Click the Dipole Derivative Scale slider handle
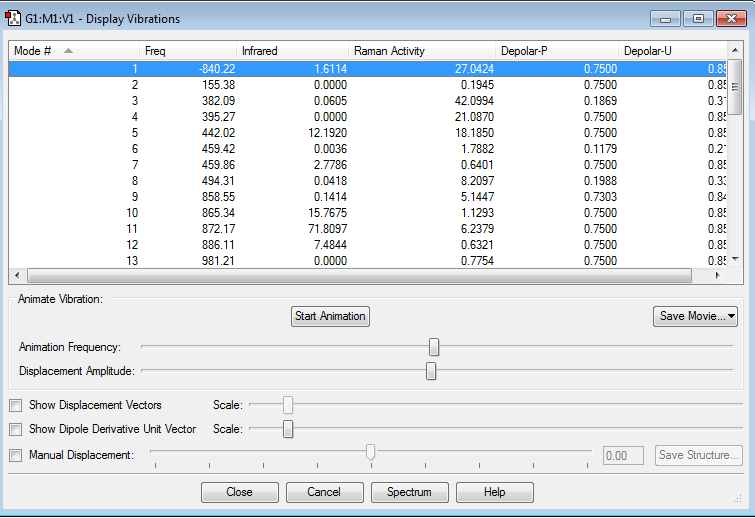Viewport: 755px width, 518px height. [288, 429]
